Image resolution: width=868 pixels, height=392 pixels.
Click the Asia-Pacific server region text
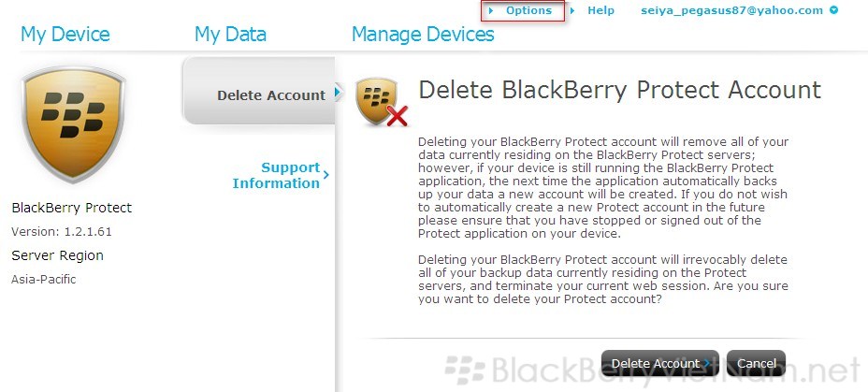point(44,279)
